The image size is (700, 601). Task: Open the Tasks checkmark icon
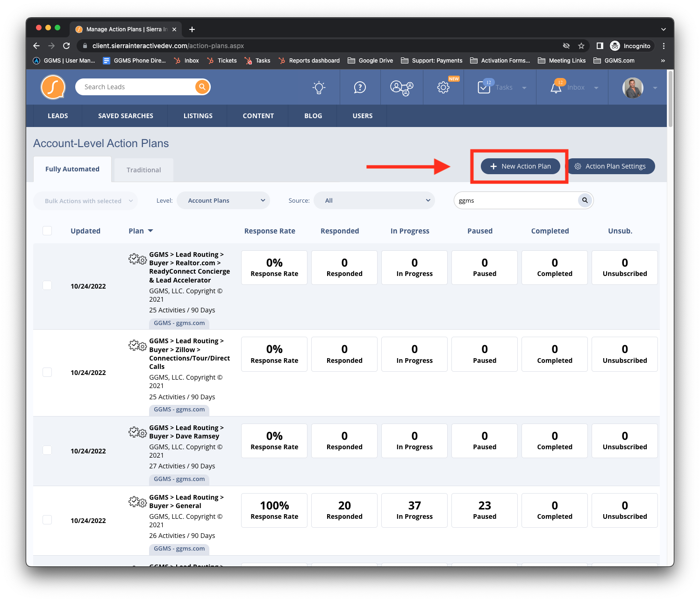coord(484,87)
